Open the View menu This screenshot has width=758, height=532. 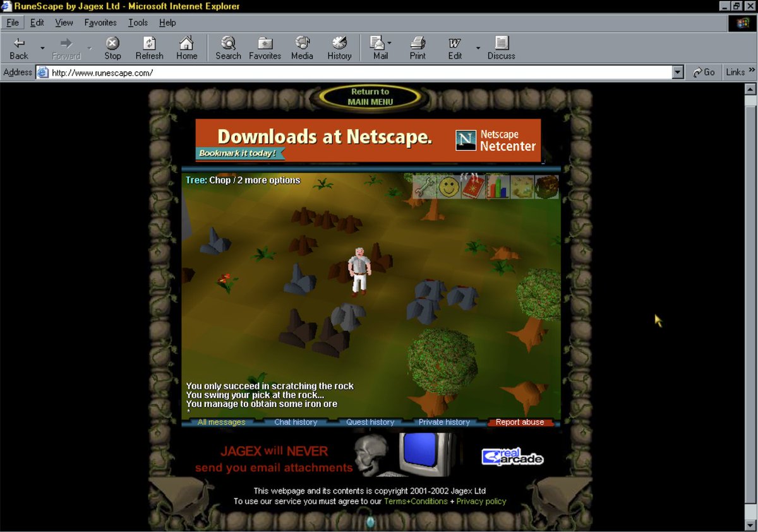click(x=64, y=23)
